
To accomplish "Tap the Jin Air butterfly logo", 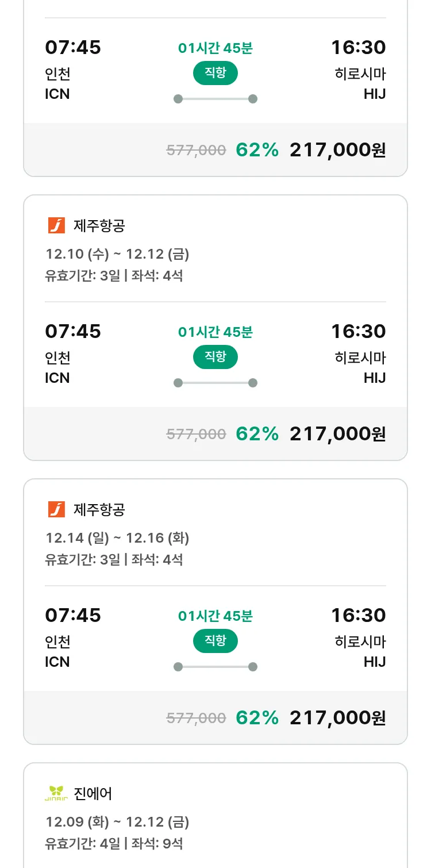I will pyautogui.click(x=56, y=793).
